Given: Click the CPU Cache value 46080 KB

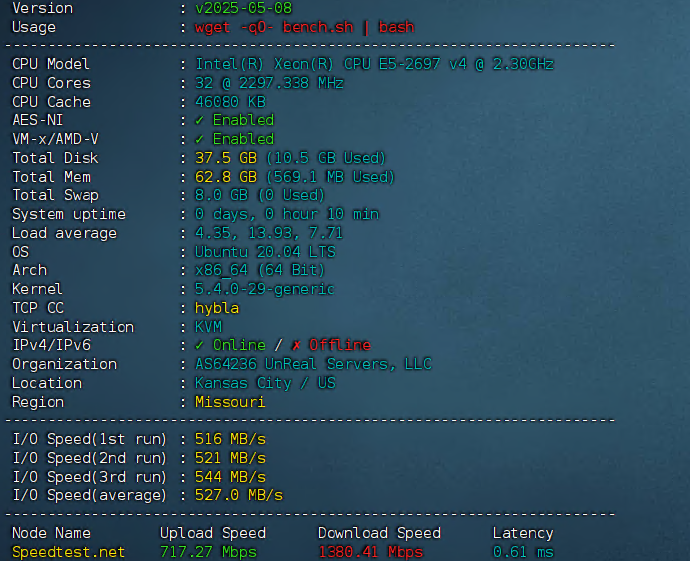Looking at the screenshot, I should [230, 102].
